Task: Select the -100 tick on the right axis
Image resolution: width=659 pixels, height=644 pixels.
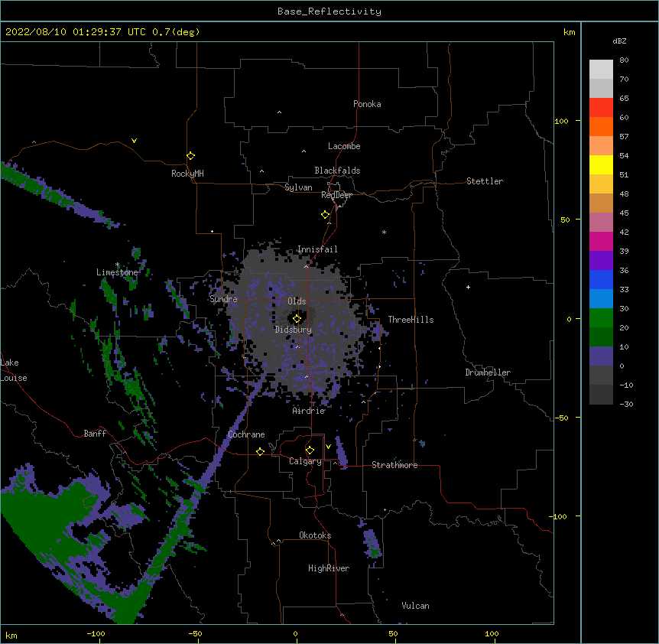Action: pos(558,516)
